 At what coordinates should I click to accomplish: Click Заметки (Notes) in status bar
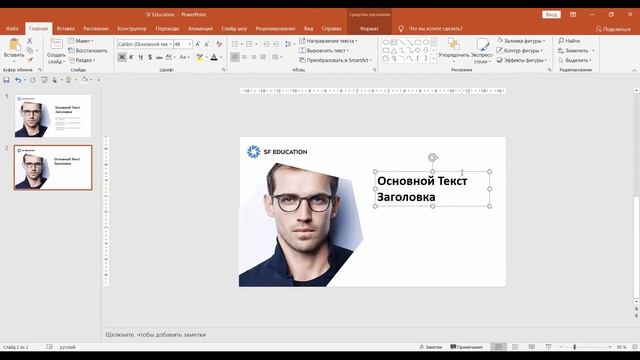click(x=431, y=347)
